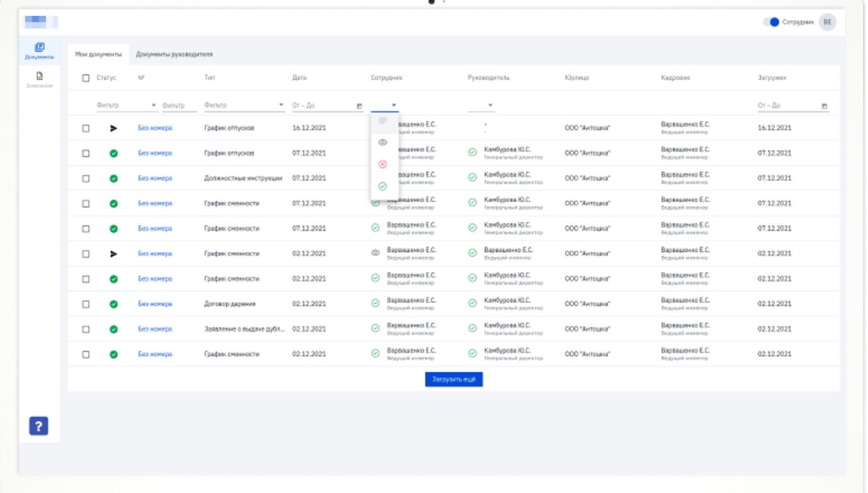Switch to Мои документы tab
Viewport: 868px width, 493px height.
[99, 54]
